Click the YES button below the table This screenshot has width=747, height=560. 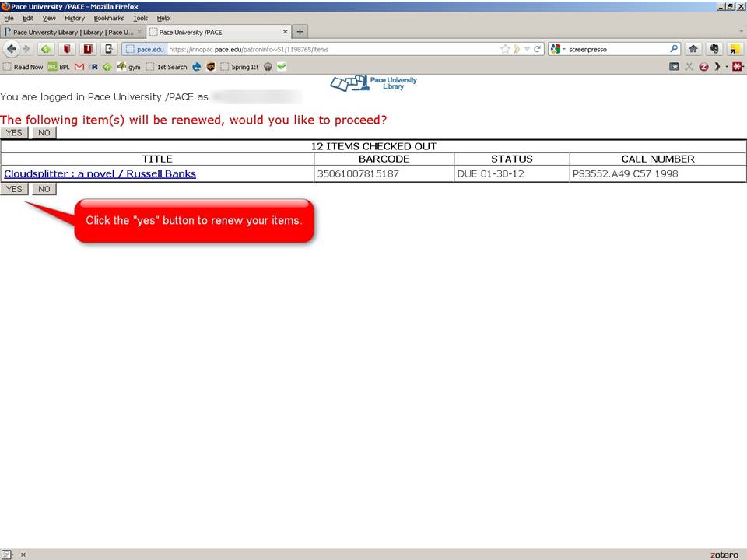pos(14,189)
